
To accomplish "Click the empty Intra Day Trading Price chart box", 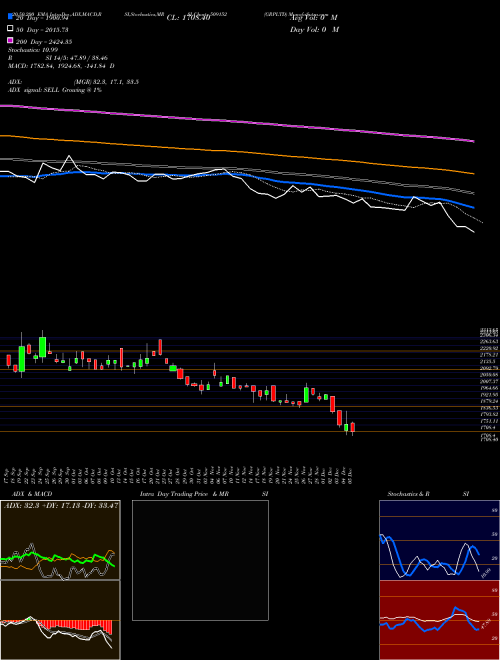I will click(x=200, y=560).
